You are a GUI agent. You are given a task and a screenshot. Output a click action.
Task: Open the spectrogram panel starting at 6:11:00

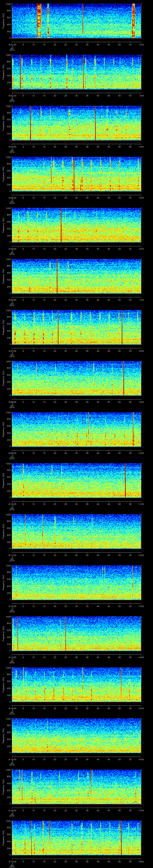[77, 531]
